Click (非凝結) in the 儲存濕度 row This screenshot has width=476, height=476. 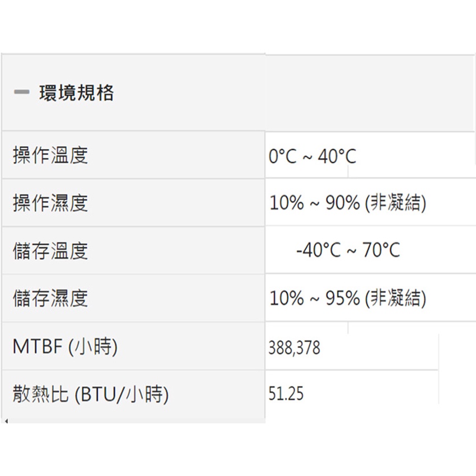(x=395, y=298)
